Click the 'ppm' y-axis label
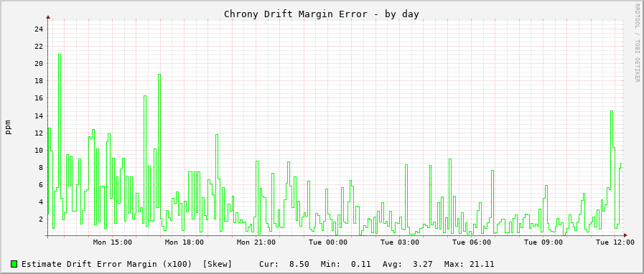Screen dimensions: 644x274 8,127
